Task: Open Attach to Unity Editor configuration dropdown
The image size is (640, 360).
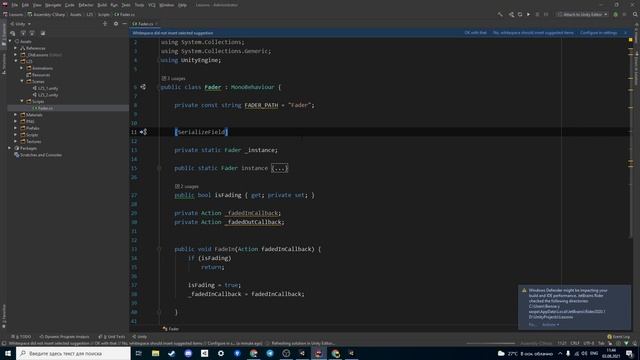Action: (582, 14)
